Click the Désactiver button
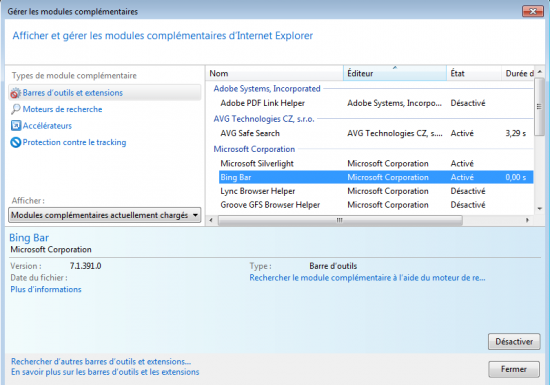 click(x=514, y=342)
